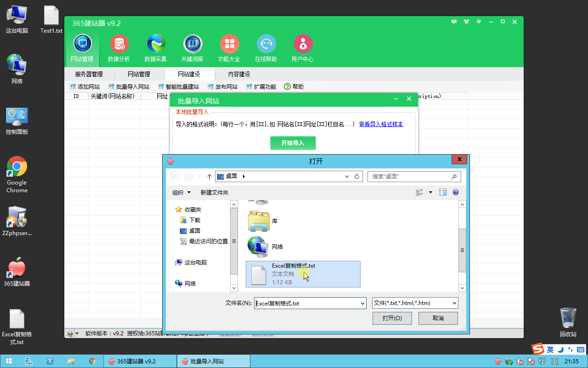588x368 pixels.
Task: Click the change view icon in file dialog
Action: pos(419,192)
